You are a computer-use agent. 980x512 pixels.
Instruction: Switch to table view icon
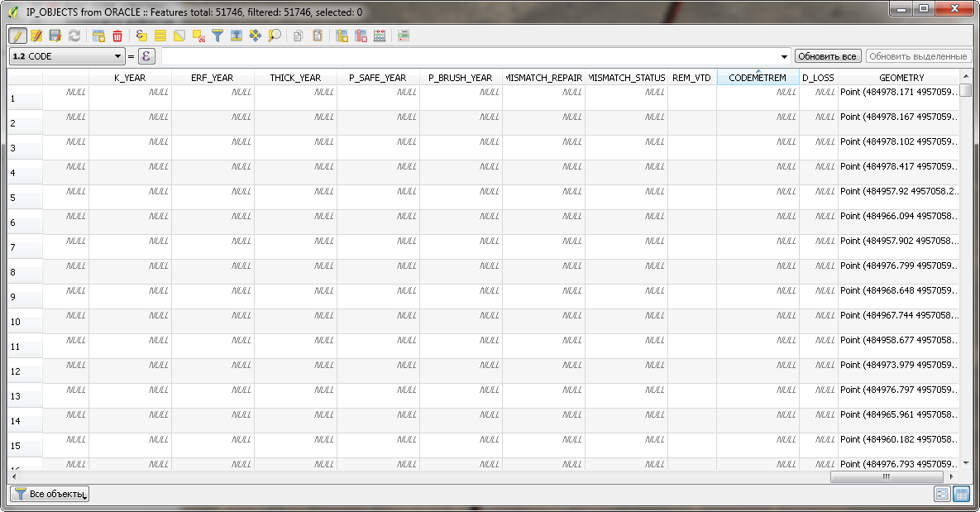tap(961, 494)
